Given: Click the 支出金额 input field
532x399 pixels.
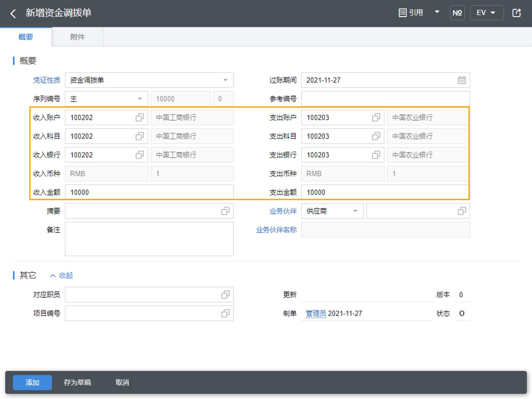Looking at the screenshot, I should click(x=385, y=192).
